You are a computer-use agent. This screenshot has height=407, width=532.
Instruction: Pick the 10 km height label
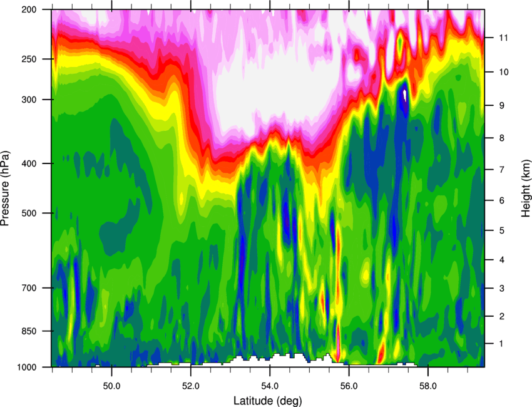[x=504, y=72]
